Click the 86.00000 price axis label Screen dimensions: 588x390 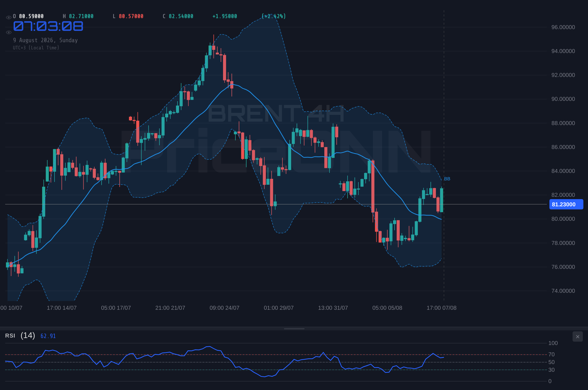point(563,147)
